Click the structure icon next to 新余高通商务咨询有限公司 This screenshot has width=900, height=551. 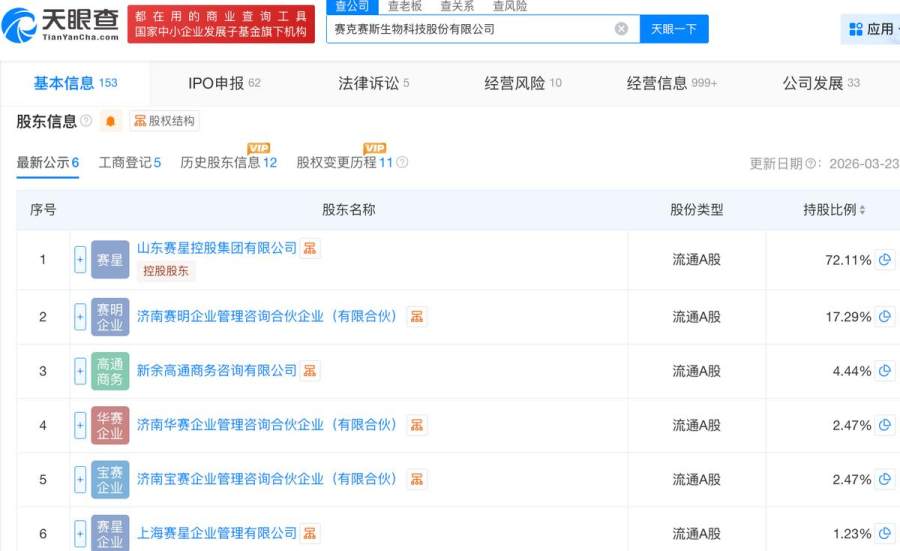point(310,371)
